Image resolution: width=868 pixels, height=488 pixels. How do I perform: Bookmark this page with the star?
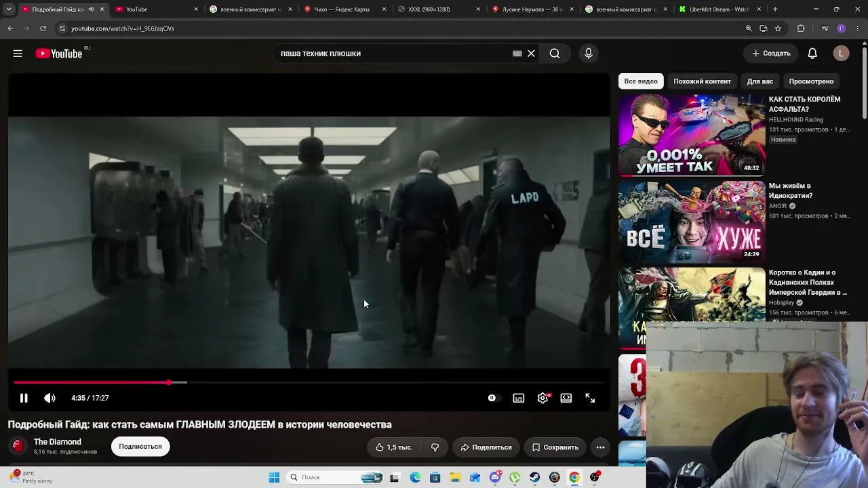tap(778, 28)
